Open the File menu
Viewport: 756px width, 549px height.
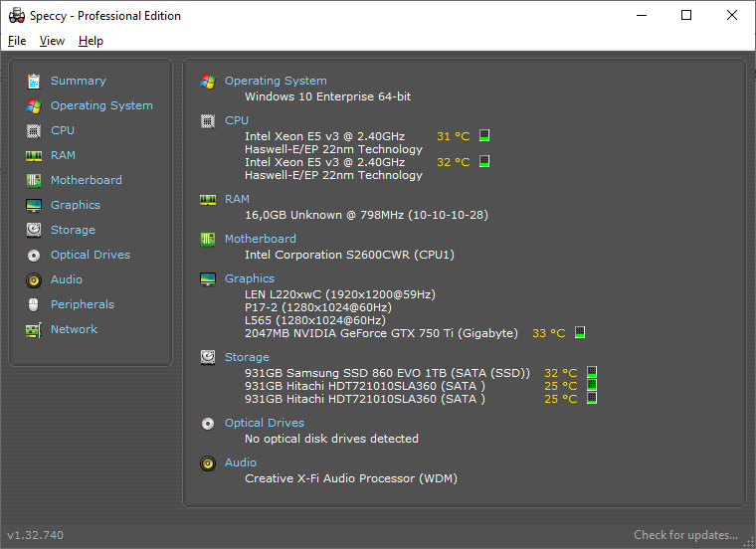17,41
